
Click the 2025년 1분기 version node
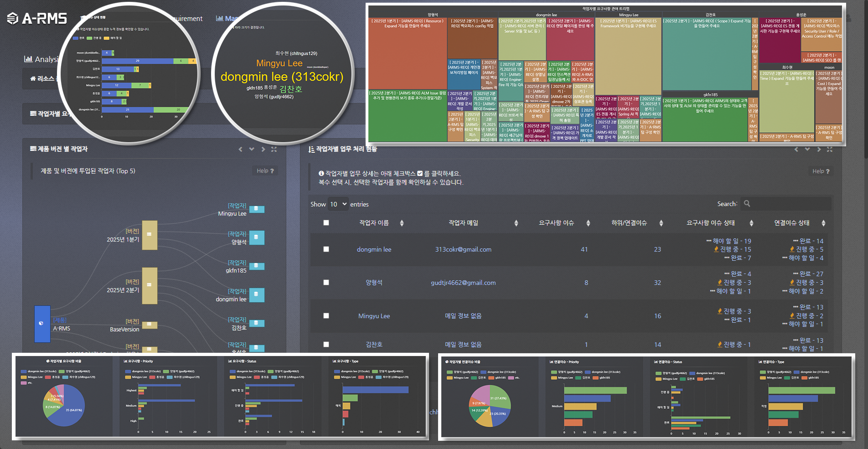click(150, 235)
